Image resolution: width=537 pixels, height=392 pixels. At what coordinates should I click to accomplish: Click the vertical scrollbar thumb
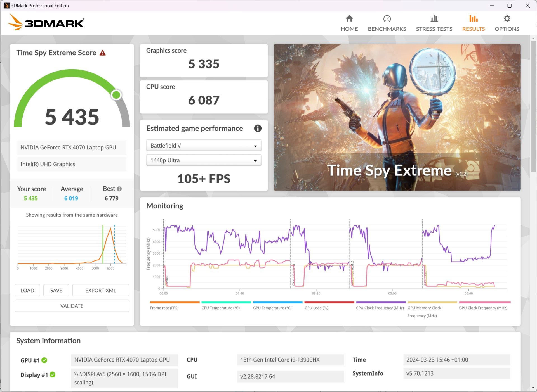tap(533, 106)
